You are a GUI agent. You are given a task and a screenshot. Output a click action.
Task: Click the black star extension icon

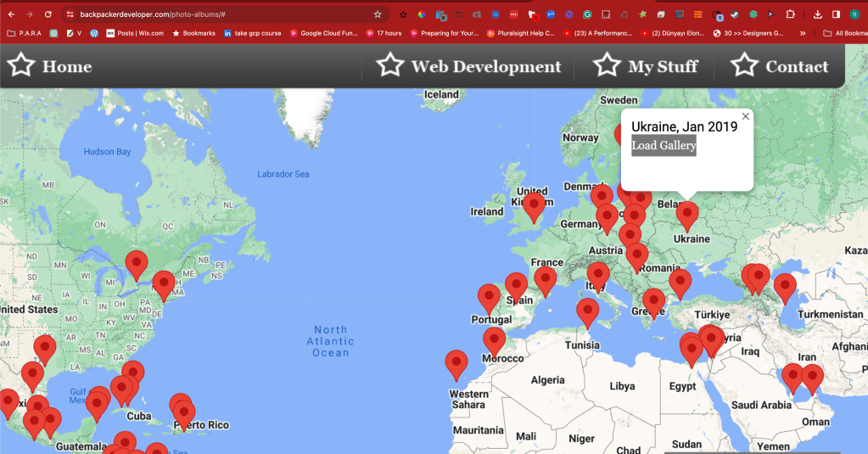pyautogui.click(x=403, y=14)
